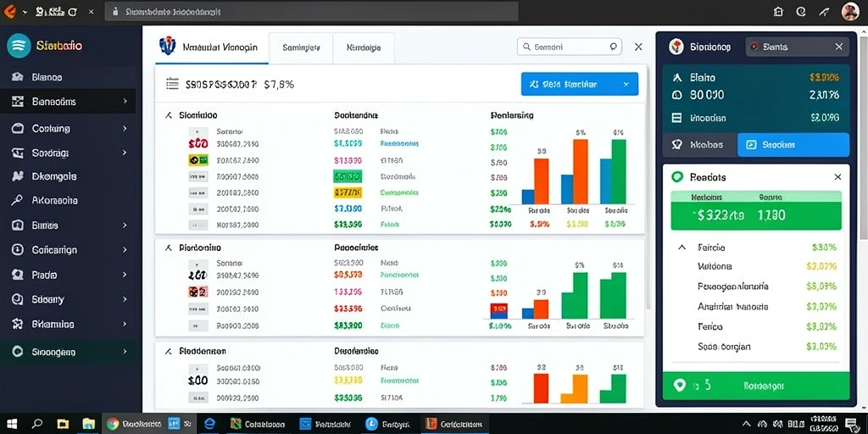Click the list icon in Inoodian row

click(x=676, y=117)
